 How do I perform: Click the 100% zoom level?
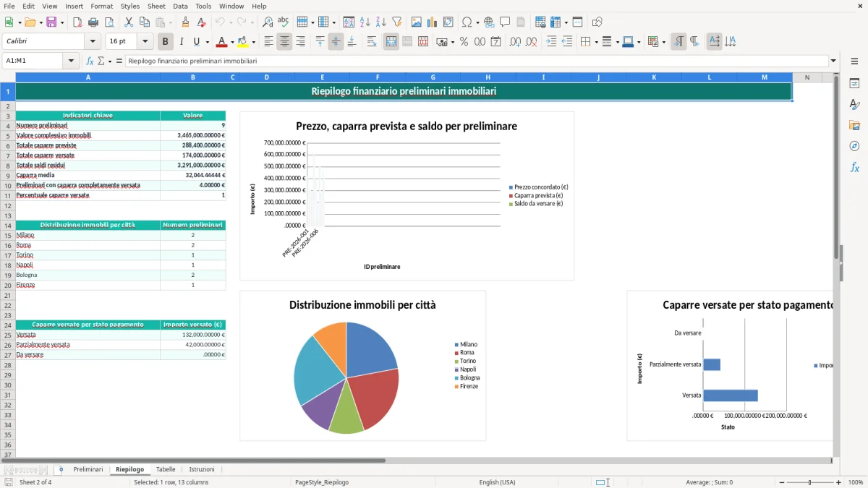tap(856, 482)
